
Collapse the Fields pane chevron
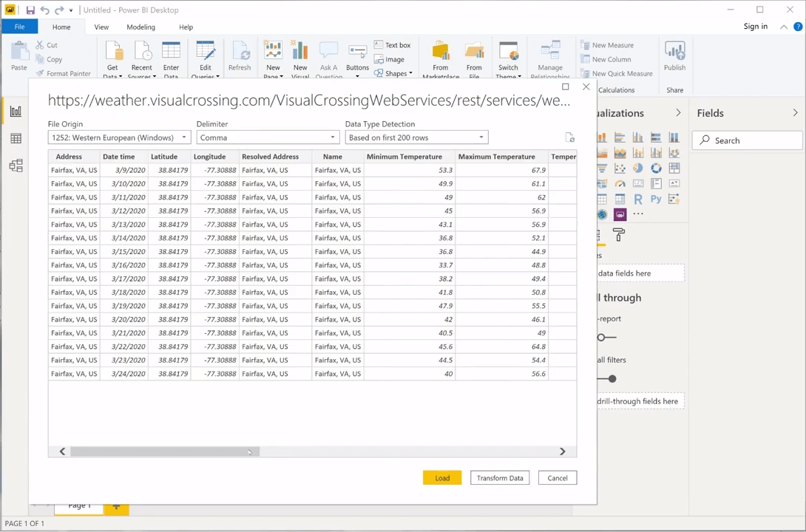tap(795, 113)
